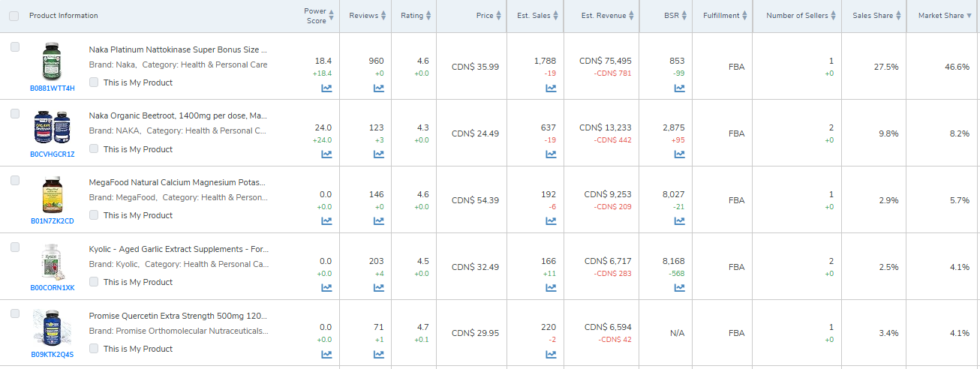View Est. Sales chart for Promise Quercetin
The image size is (980, 369).
[x=551, y=355]
